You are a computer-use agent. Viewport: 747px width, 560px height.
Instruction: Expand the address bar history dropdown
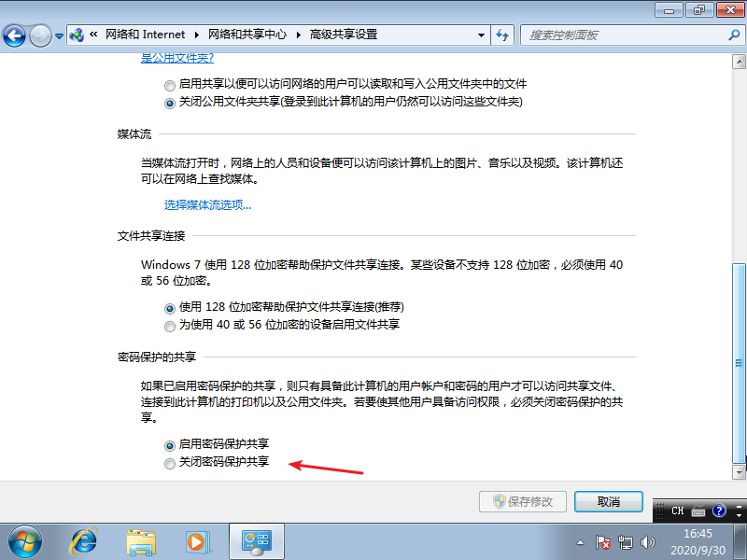(481, 35)
